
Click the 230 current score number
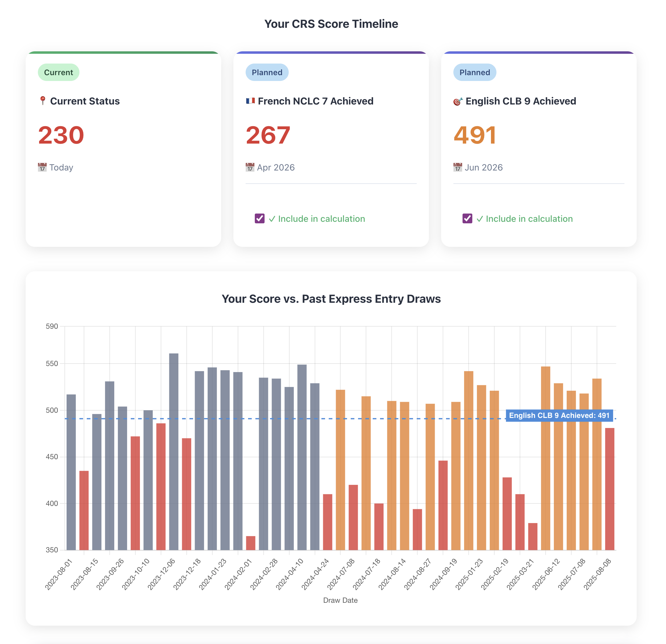pyautogui.click(x=61, y=135)
